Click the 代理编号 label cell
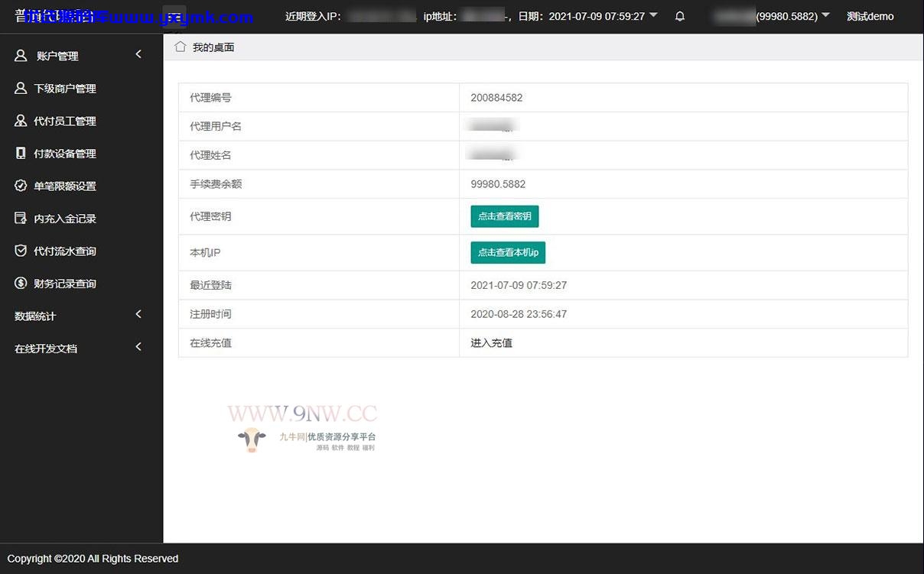The width and height of the screenshot is (924, 574). pos(319,98)
